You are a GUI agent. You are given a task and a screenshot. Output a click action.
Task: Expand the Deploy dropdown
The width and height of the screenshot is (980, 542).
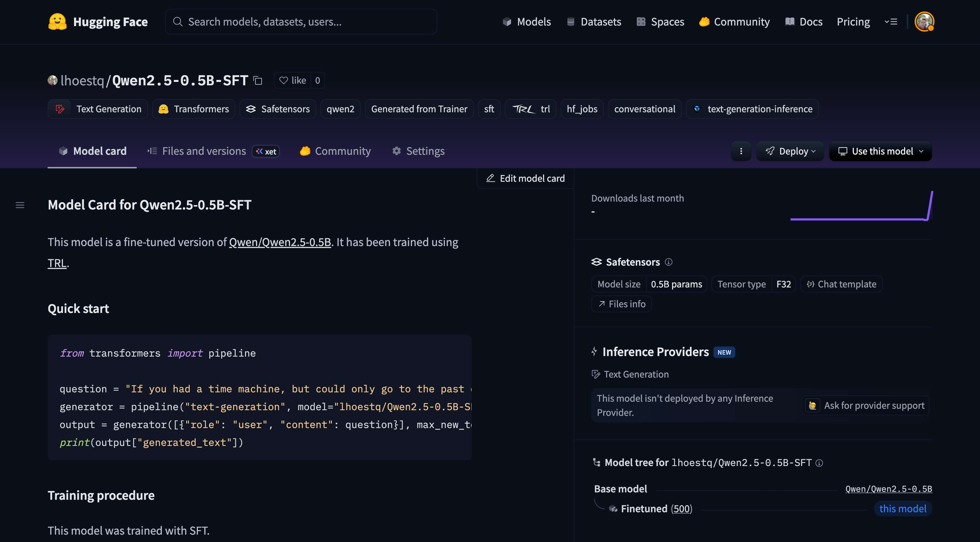(790, 151)
